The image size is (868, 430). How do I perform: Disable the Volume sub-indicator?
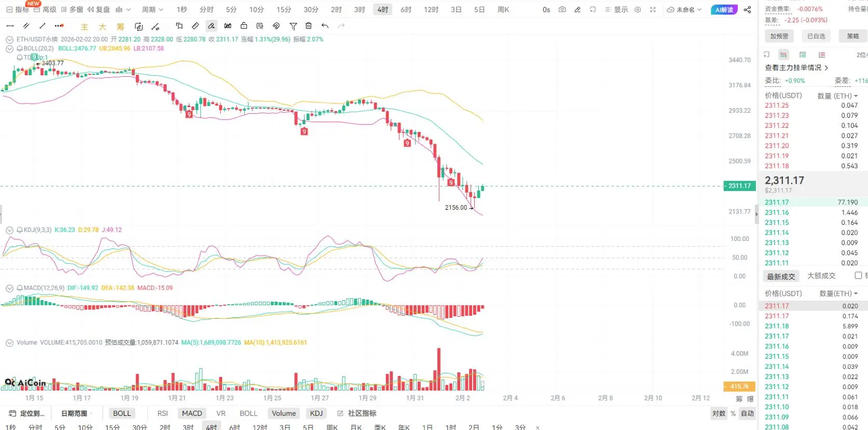point(284,413)
